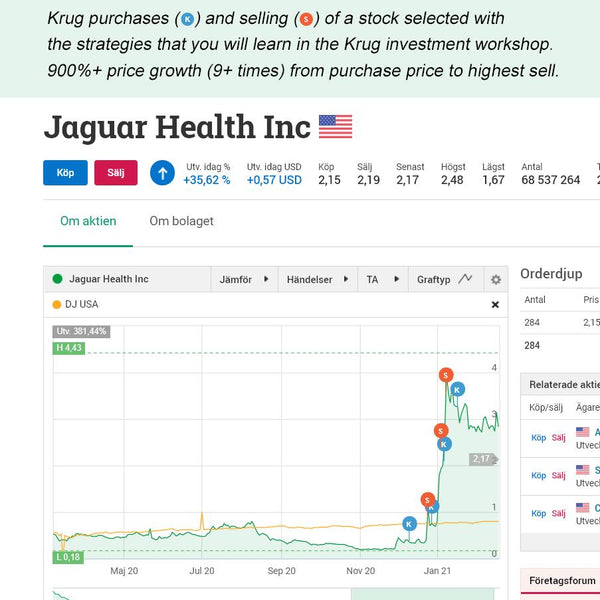This screenshot has width=600, height=600.
Task: Click the blue up-arrow circle icon
Action: click(x=162, y=173)
